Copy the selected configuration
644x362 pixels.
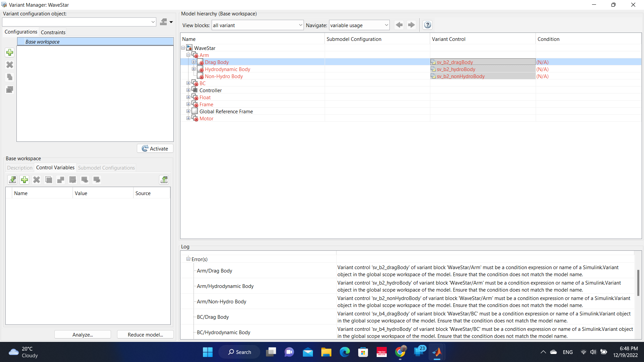coord(9,77)
